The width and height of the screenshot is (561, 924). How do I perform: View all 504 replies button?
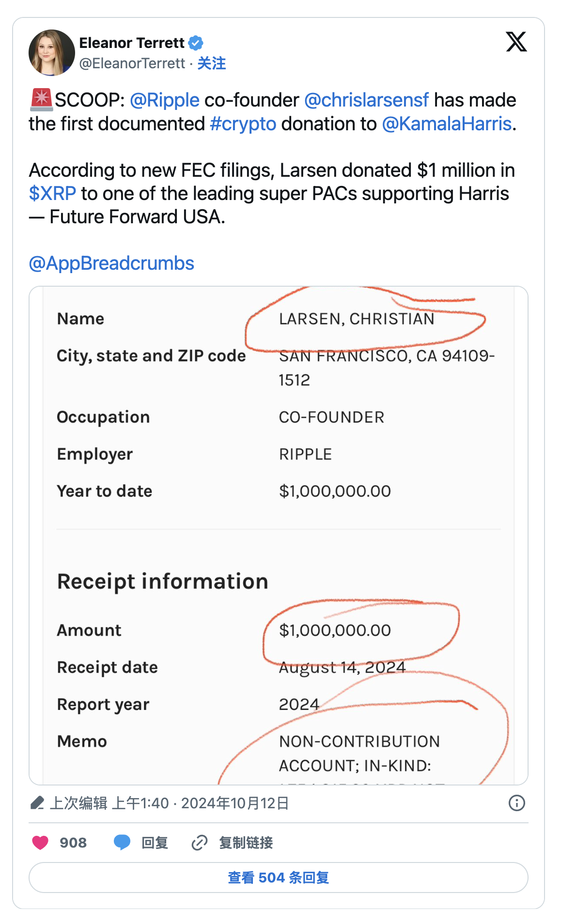click(x=278, y=878)
